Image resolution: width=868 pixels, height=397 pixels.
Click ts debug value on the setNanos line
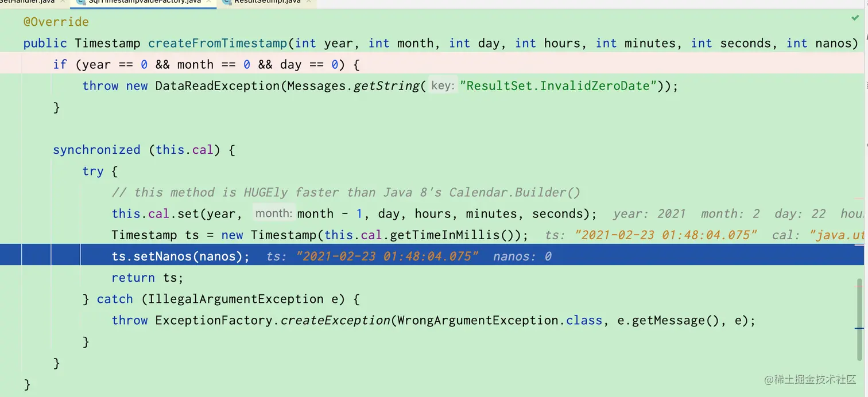coord(373,256)
